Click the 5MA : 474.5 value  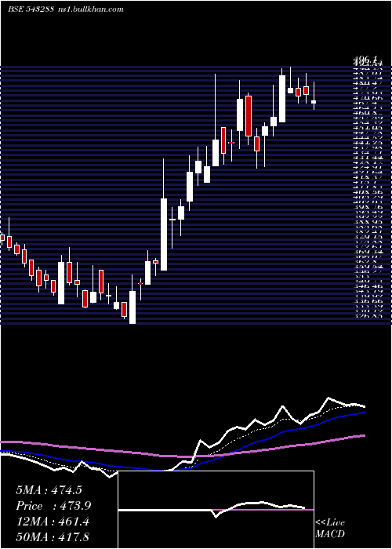pos(49,490)
